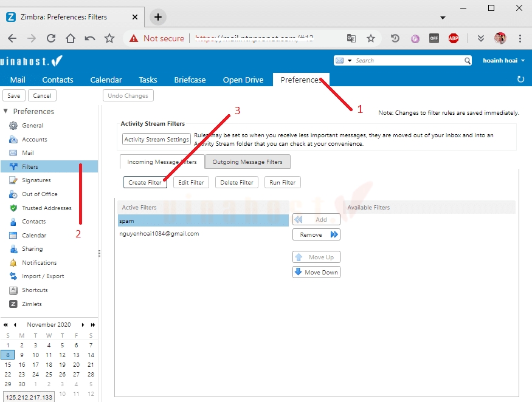The image size is (532, 402).
Task: Go to previous month in mini calendar
Action: click(x=15, y=325)
